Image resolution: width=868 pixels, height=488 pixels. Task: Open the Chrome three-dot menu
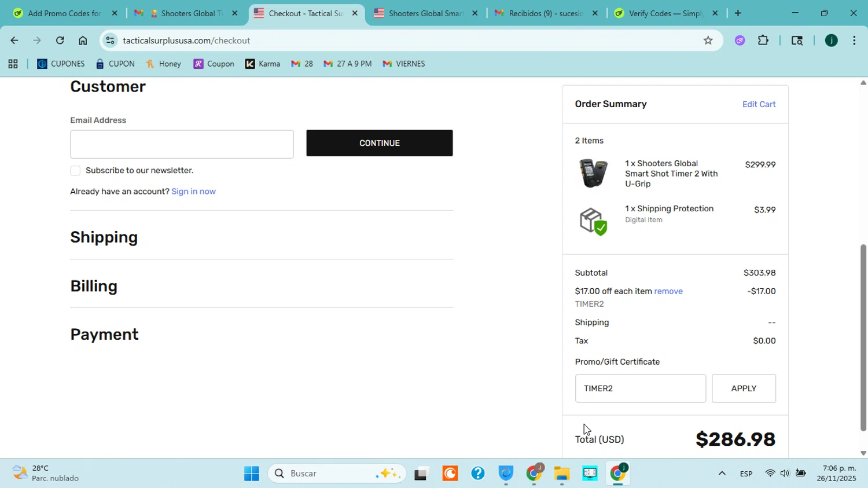click(854, 41)
